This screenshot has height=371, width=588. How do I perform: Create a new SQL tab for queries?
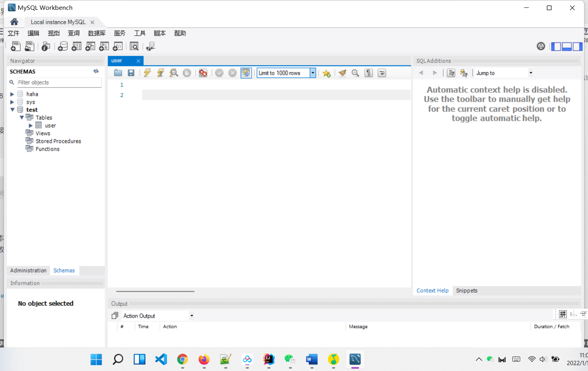click(15, 46)
